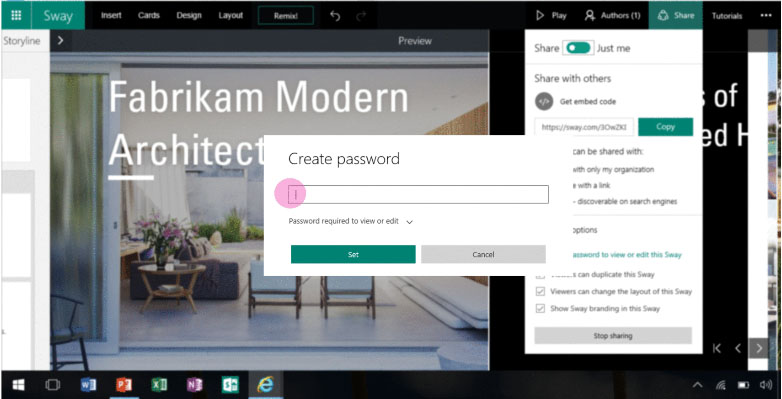
Task: Switch to the Preview label
Action: click(x=415, y=41)
